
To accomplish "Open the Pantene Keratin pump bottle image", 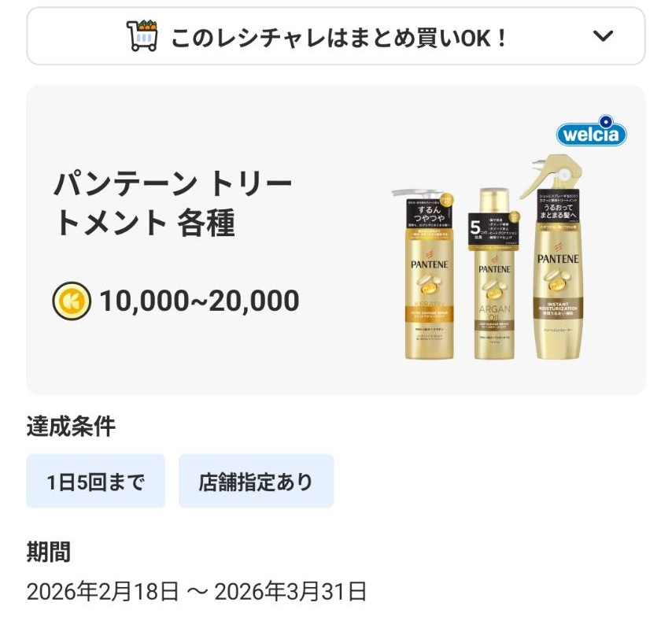I will click(x=426, y=275).
